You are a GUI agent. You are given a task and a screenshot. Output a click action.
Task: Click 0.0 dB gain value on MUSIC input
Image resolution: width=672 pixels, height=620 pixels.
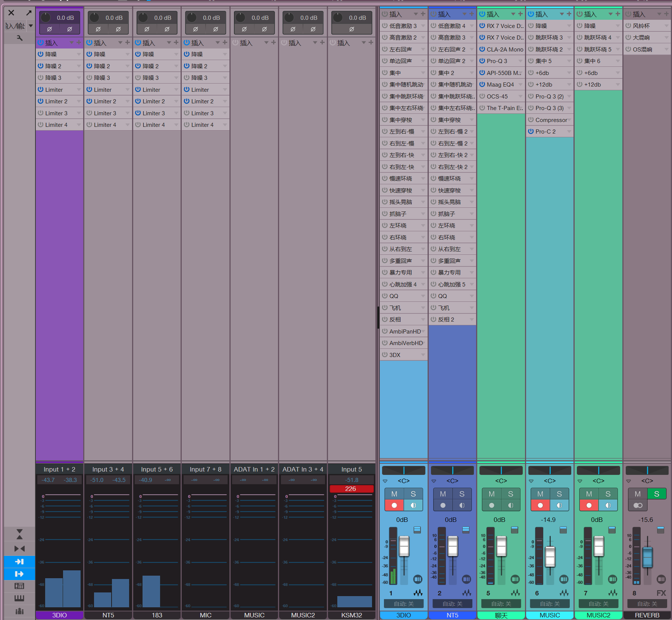tap(260, 18)
